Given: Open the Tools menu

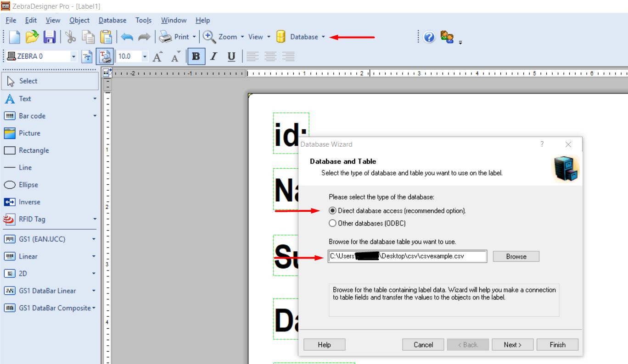Looking at the screenshot, I should [143, 20].
